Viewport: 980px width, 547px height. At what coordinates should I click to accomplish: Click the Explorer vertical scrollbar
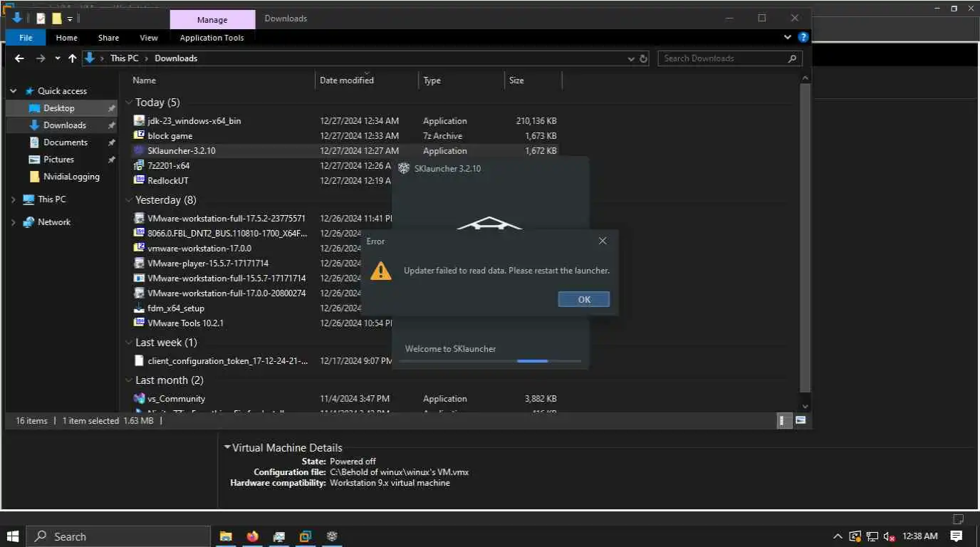pos(805,239)
